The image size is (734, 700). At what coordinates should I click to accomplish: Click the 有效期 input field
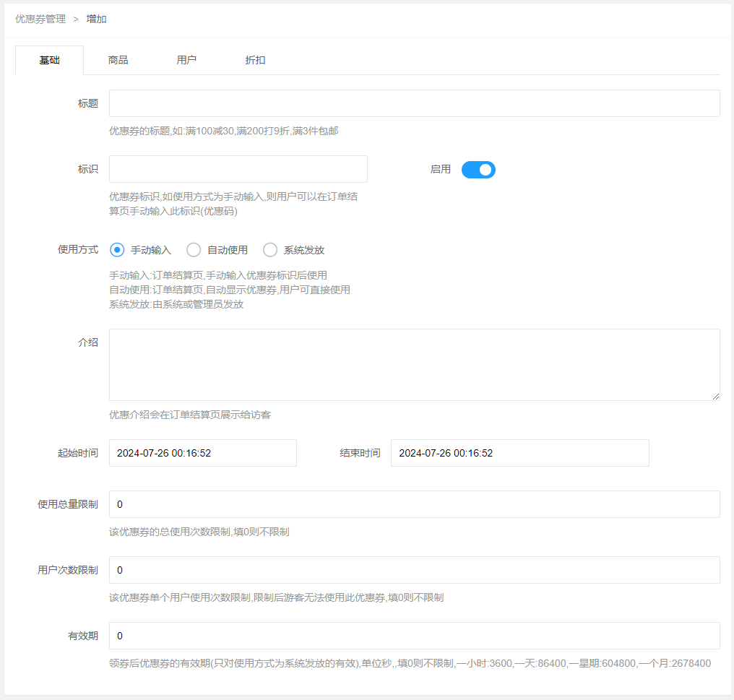point(414,636)
